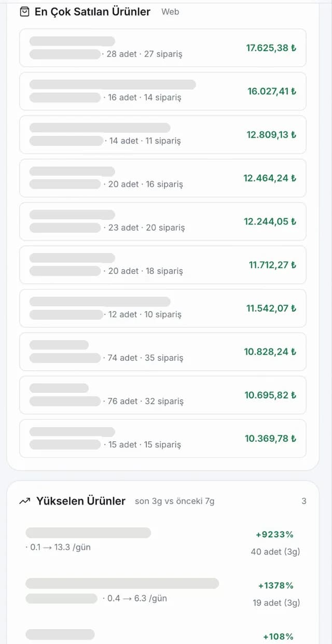
Task: Open the product card priced 16.027,41 ₺
Action: click(163, 91)
